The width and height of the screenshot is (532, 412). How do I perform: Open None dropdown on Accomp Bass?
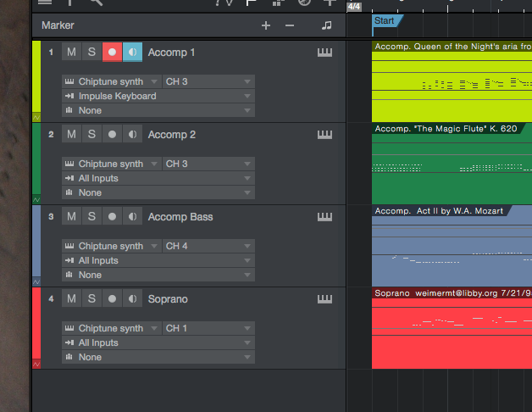(158, 275)
